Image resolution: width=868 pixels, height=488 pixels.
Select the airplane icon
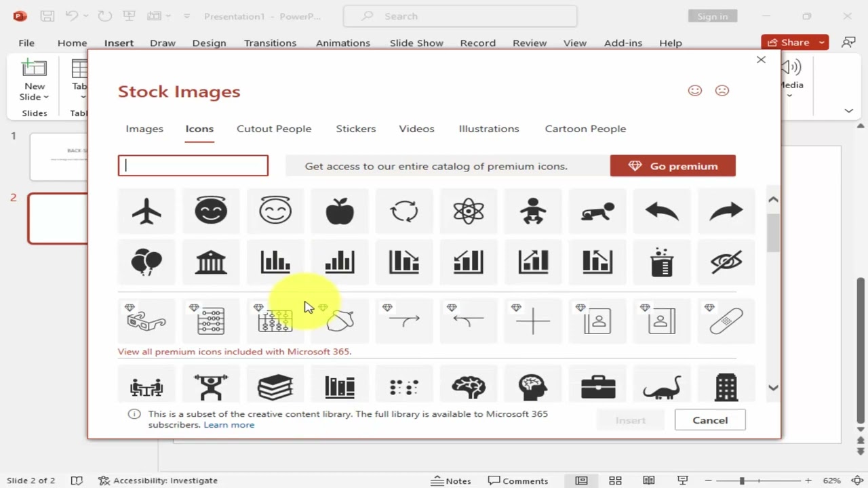(x=146, y=211)
